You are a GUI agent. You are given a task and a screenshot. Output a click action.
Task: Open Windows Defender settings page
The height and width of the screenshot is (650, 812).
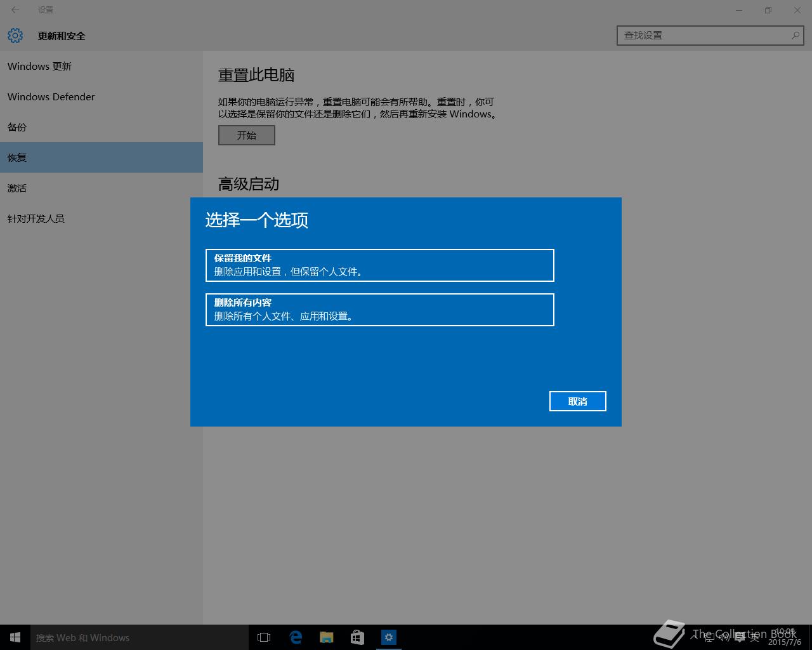click(101, 96)
